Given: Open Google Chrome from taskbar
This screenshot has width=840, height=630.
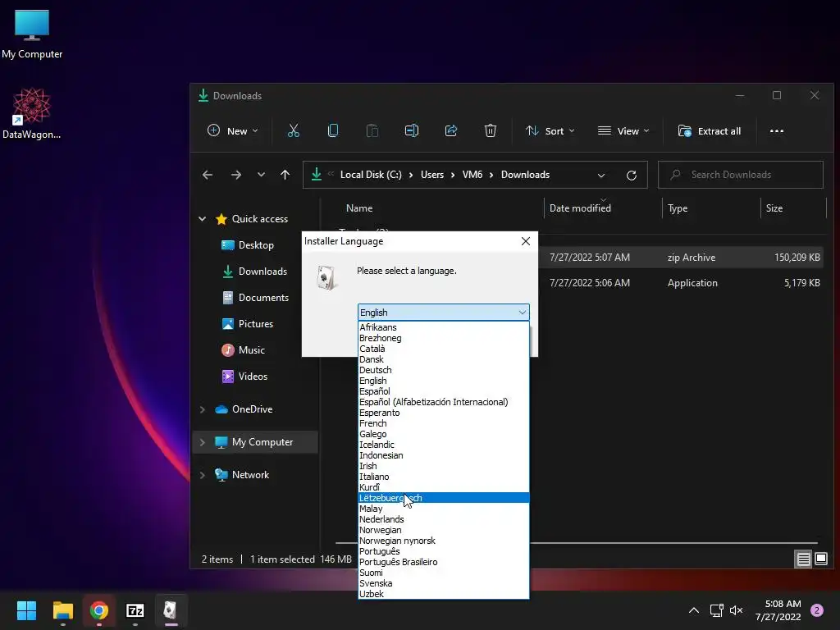Looking at the screenshot, I should [99, 610].
